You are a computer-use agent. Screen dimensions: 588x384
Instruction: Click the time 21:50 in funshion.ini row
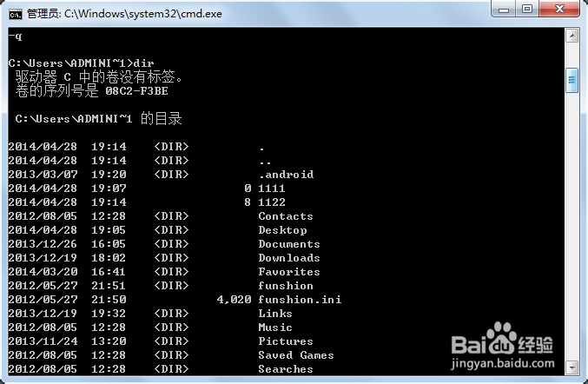pyautogui.click(x=109, y=299)
